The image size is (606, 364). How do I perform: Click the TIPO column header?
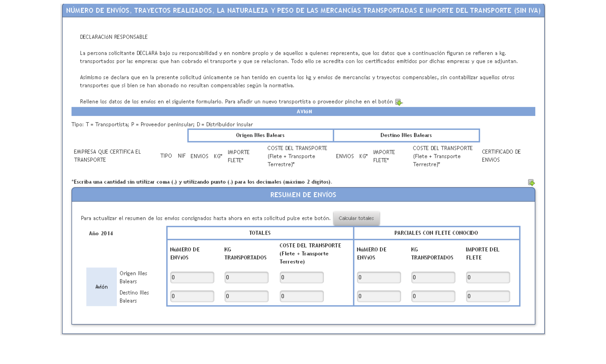tap(166, 156)
